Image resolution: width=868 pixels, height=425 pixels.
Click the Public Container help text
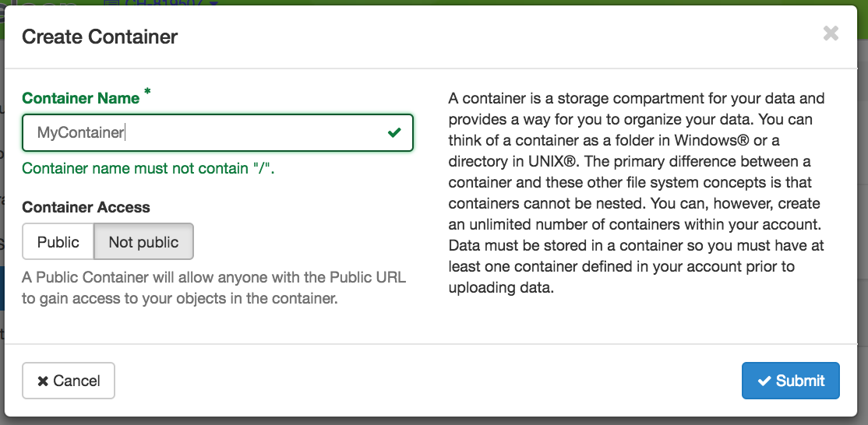tap(213, 287)
